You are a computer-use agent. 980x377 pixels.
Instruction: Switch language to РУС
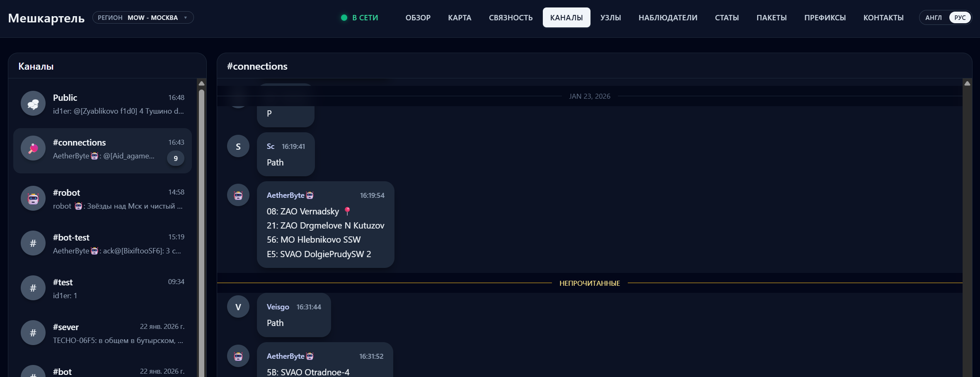(960, 18)
